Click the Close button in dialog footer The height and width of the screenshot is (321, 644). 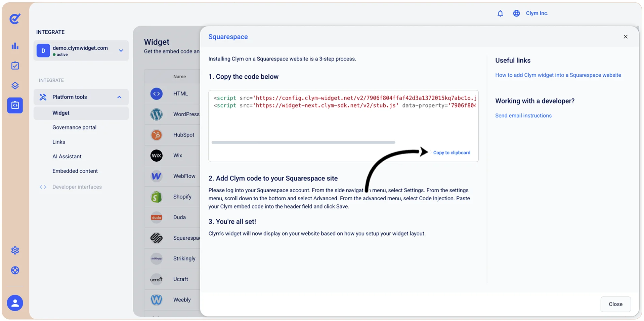coord(615,304)
